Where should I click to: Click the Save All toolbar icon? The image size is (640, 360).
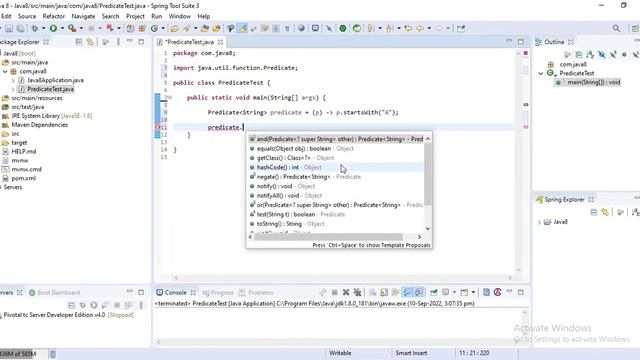pyautogui.click(x=20, y=28)
